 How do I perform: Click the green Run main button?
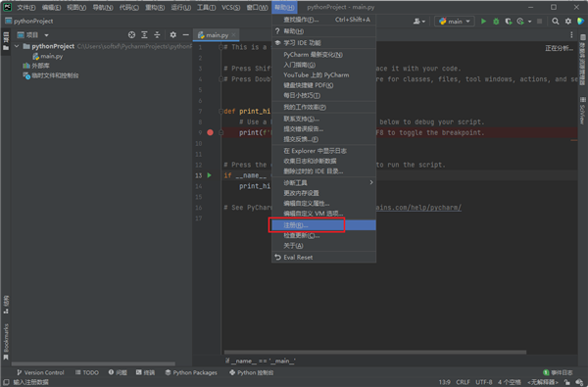(483, 22)
